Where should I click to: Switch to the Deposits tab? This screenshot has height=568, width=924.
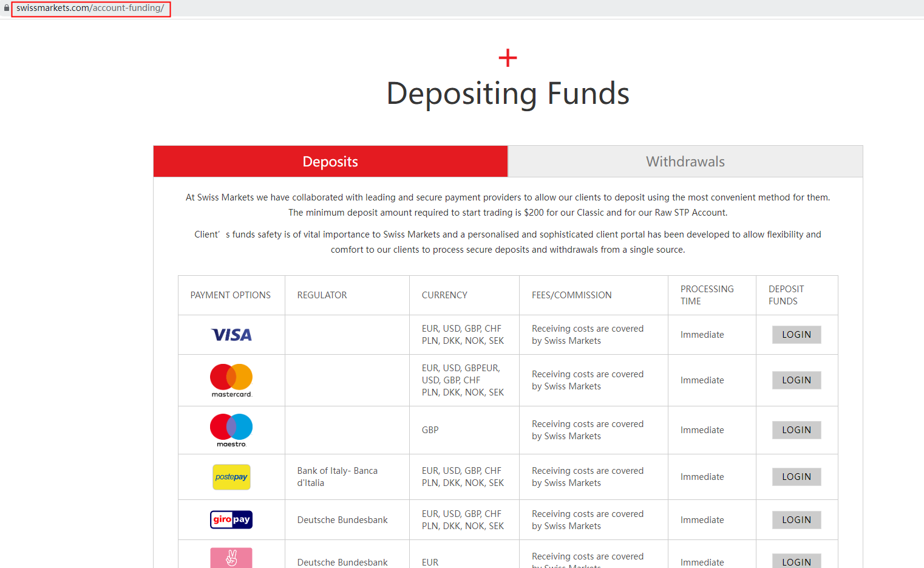tap(330, 162)
